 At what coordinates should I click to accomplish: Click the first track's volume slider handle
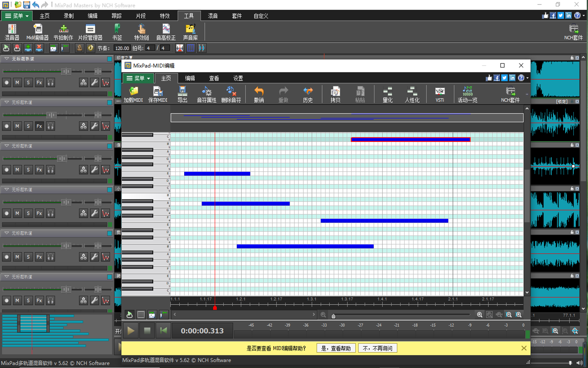point(66,71)
